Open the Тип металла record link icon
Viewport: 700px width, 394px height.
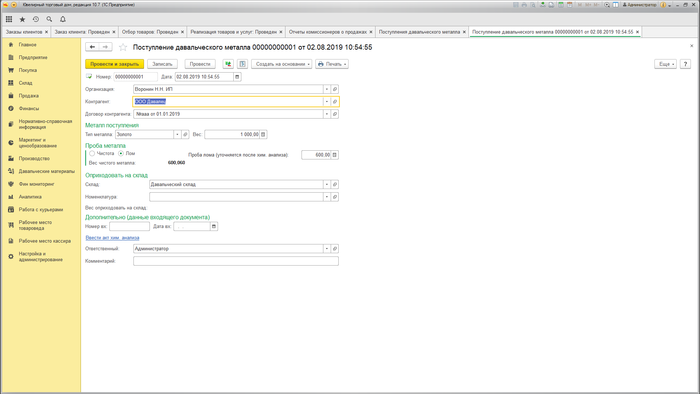coord(185,134)
